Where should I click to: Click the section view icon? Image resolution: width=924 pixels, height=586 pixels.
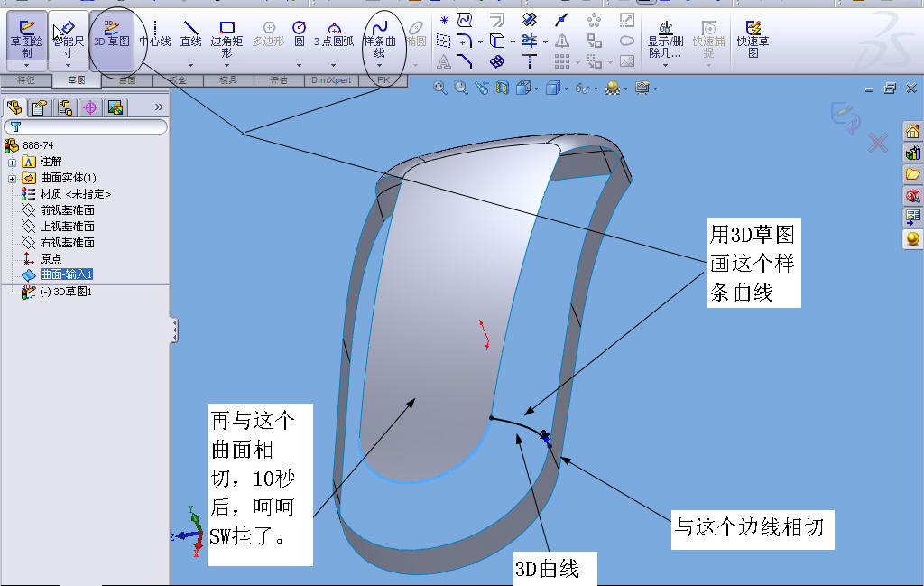click(502, 88)
